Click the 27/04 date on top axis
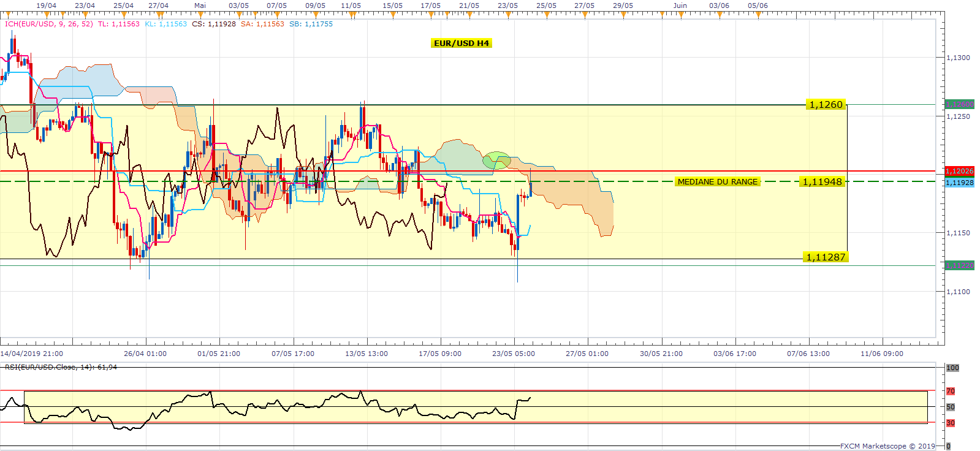980x451 pixels. coord(159,6)
